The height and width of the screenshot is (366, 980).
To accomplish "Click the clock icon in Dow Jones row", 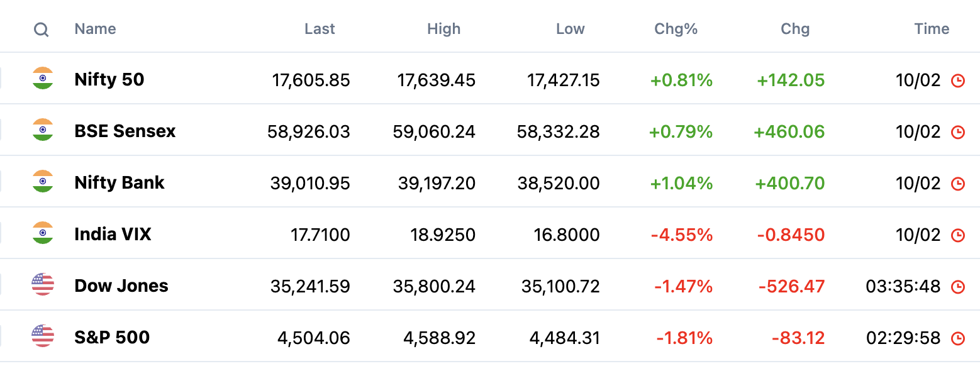I will click(x=957, y=287).
